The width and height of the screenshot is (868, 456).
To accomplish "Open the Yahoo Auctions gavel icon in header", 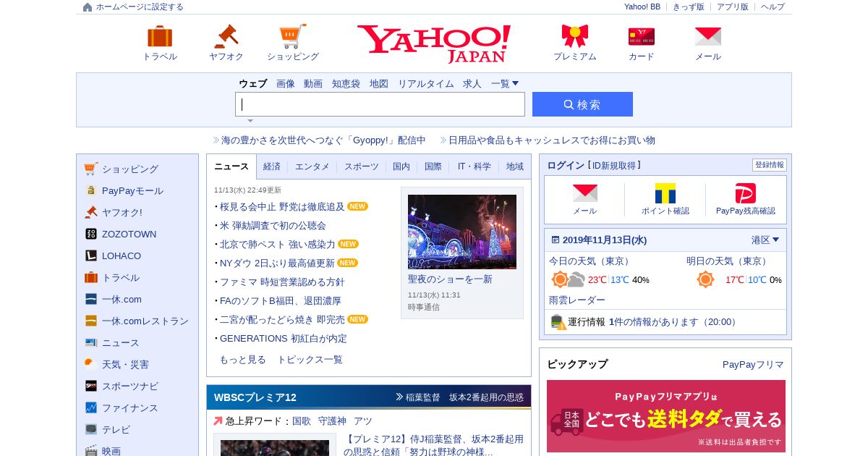I will 226,36.
